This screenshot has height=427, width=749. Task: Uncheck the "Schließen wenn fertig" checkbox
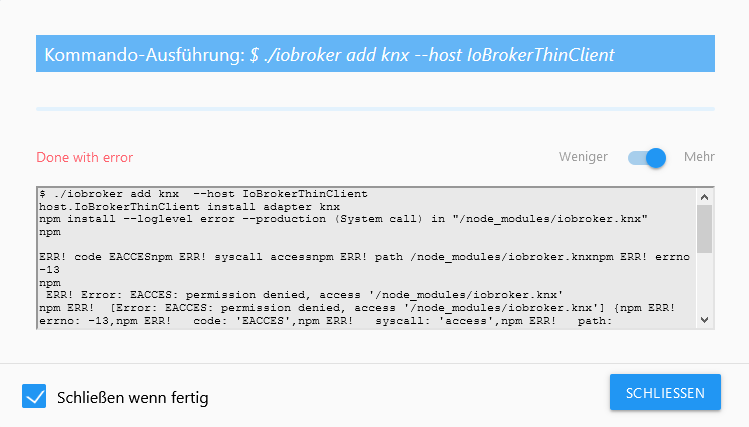pyautogui.click(x=35, y=397)
